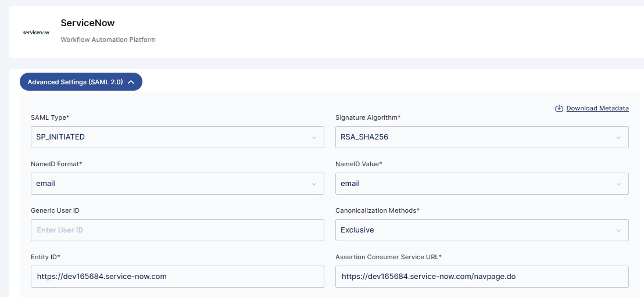Click the Workflow Automation Platform subtitle
The height and width of the screenshot is (297, 644).
click(108, 40)
